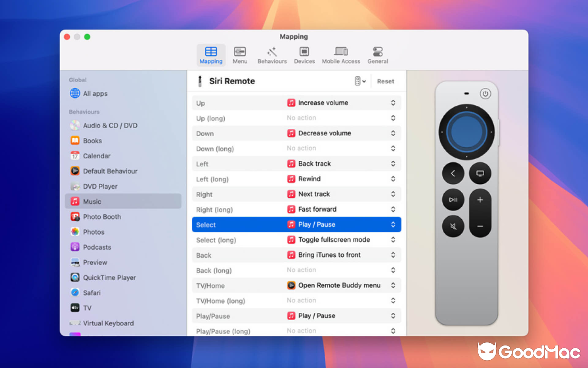Select All apps under Global
The image size is (588, 368).
coord(94,93)
